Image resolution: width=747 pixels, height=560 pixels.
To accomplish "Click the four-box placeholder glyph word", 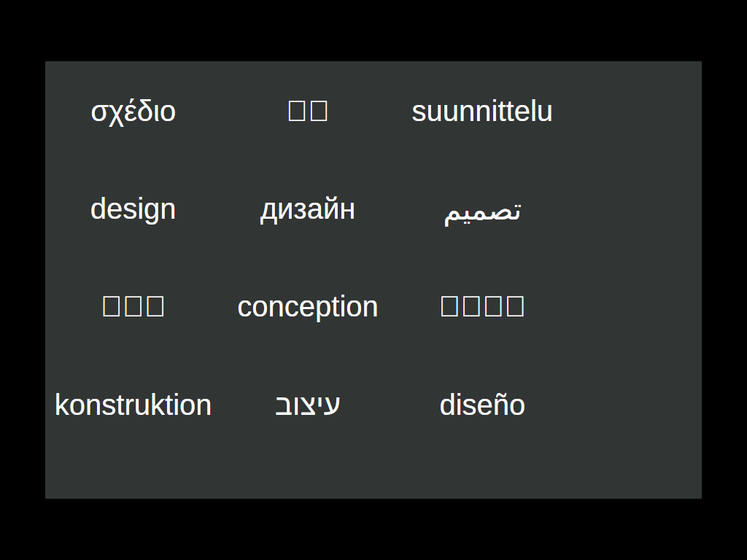I will click(481, 306).
